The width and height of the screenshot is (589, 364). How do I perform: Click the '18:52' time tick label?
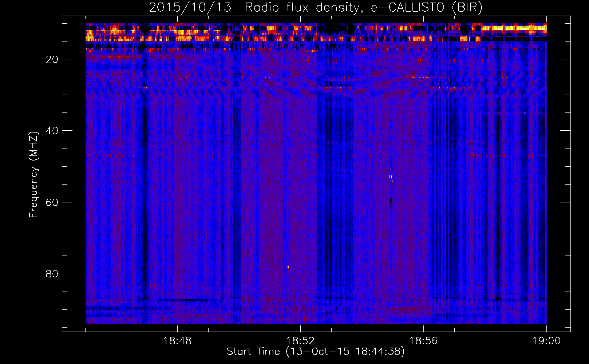pyautogui.click(x=301, y=341)
